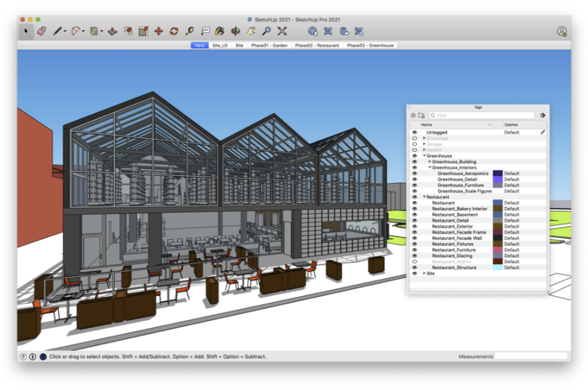Select the Paint Bucket tool
Screen dimensions: 588x390
(x=220, y=31)
